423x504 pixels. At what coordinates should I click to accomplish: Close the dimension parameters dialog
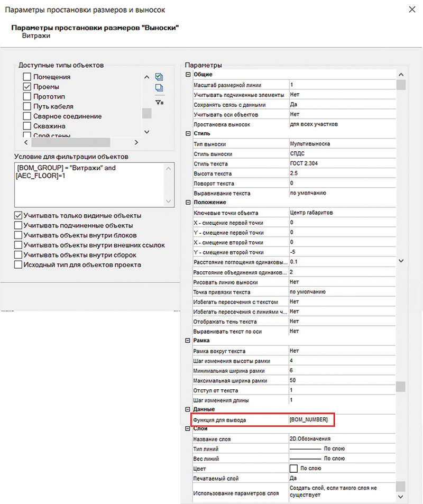tap(412, 9)
